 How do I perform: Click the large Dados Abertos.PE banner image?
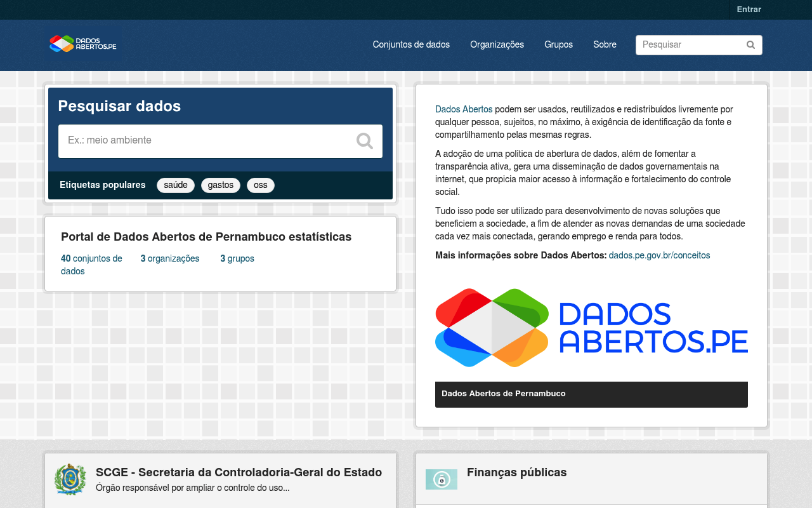591,328
